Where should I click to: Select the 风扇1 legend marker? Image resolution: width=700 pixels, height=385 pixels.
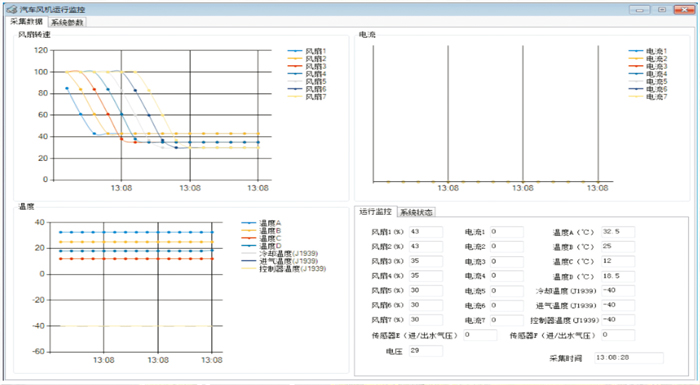(x=295, y=51)
